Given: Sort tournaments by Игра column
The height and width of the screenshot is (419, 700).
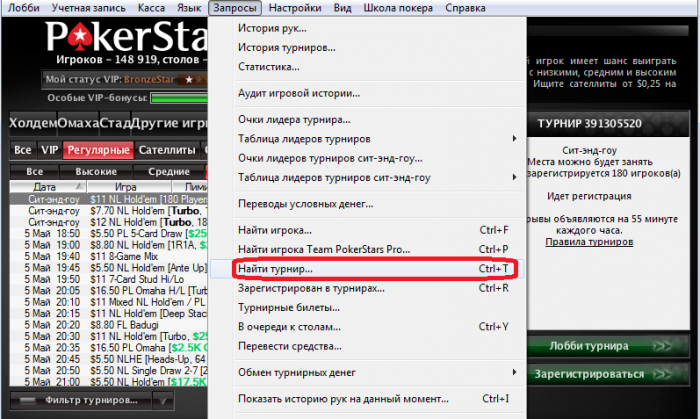Looking at the screenshot, I should (x=129, y=187).
